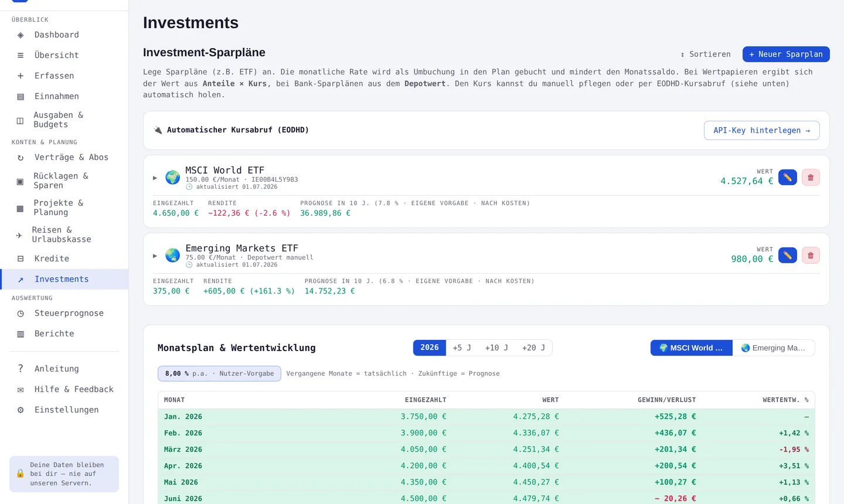The image size is (844, 504).
Task: Click the EINGEZAHLT column header in table
Action: click(x=426, y=400)
